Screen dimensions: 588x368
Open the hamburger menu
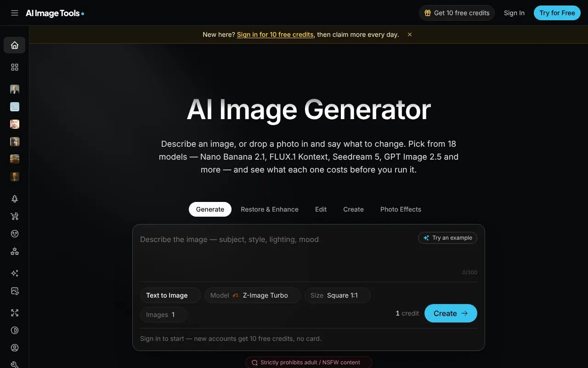[15, 13]
